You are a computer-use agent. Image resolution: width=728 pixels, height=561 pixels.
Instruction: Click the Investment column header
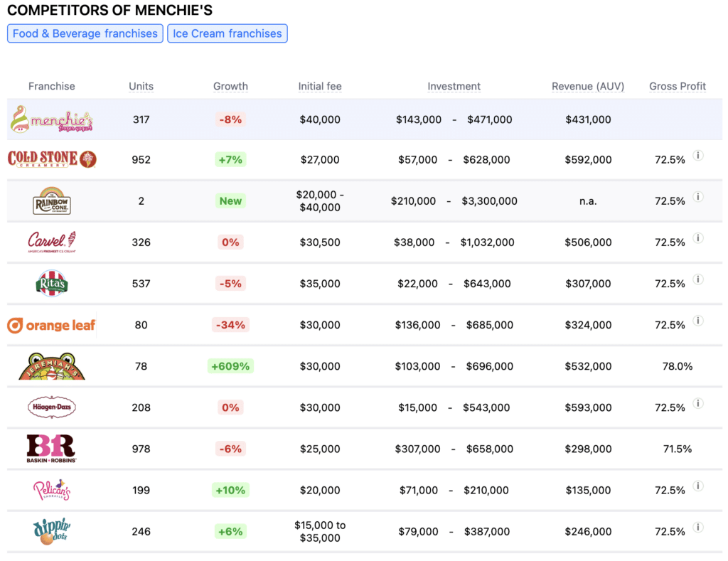coord(454,86)
